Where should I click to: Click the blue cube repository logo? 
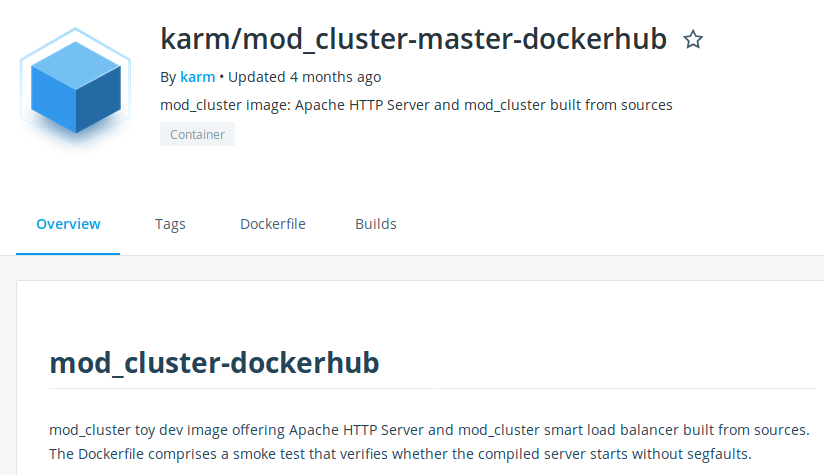pos(76,88)
